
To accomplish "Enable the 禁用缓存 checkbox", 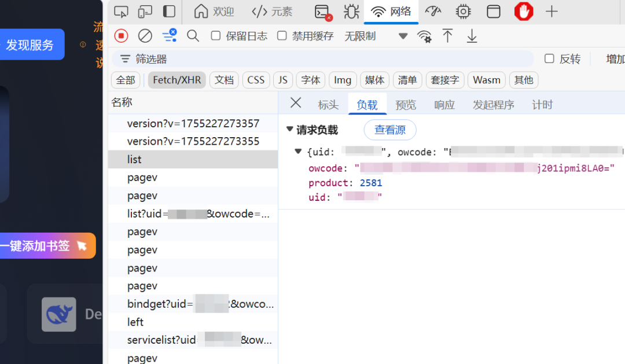I will click(282, 36).
